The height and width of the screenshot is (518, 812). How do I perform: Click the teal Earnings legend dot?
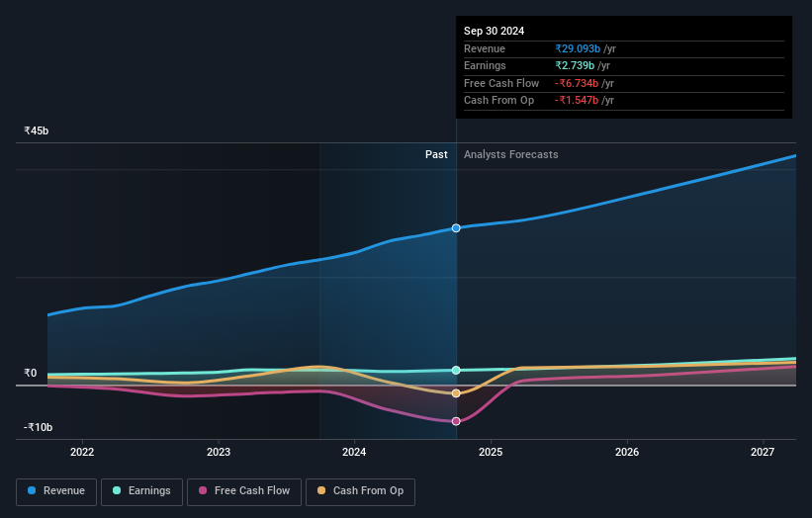117,490
